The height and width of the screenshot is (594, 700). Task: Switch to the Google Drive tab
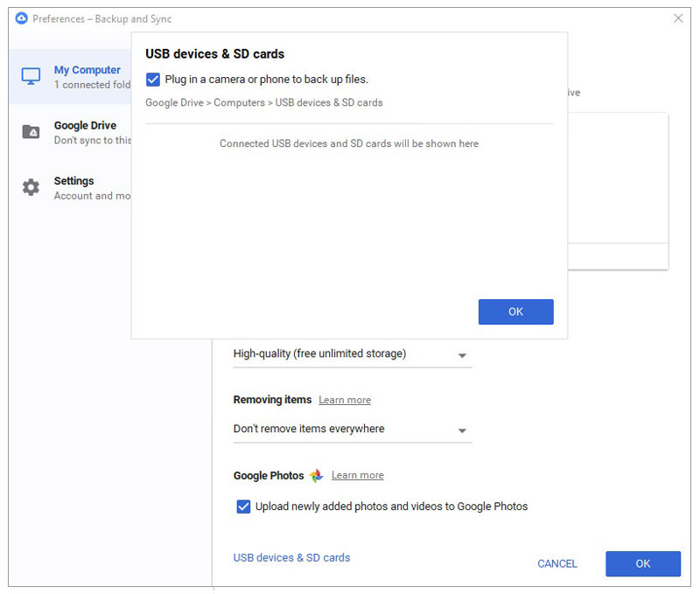[x=71, y=133]
